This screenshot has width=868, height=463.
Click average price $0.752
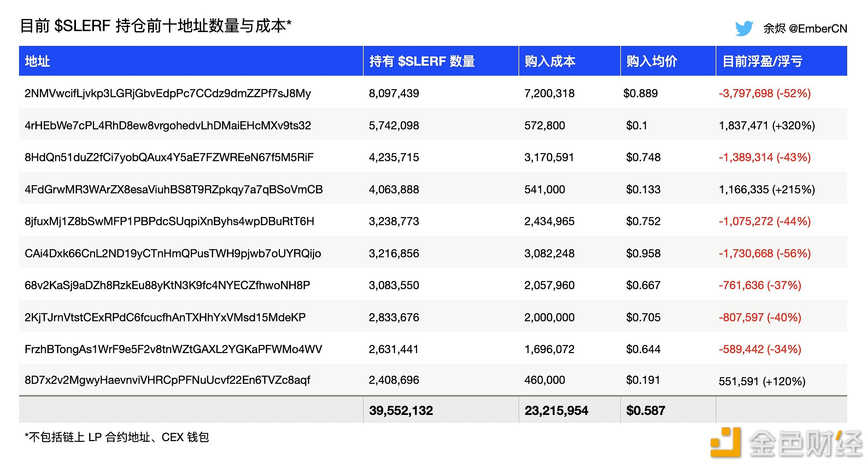tap(643, 221)
